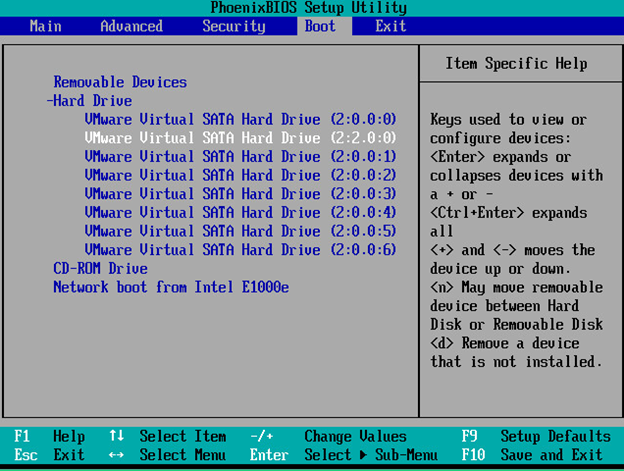Choose SATA Hard Drive (2:0.0:1)
The height and width of the screenshot is (471, 624).
point(240,156)
